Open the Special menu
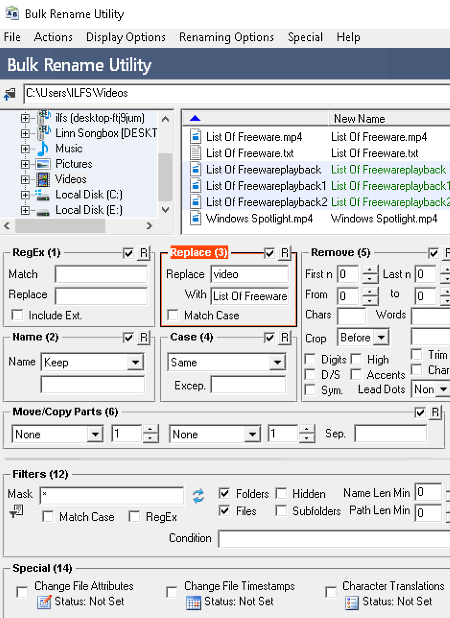The image size is (450, 618). (305, 37)
